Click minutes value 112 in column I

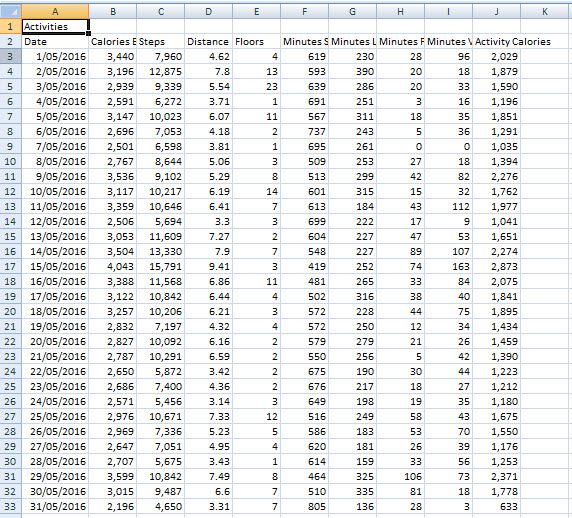pos(448,206)
